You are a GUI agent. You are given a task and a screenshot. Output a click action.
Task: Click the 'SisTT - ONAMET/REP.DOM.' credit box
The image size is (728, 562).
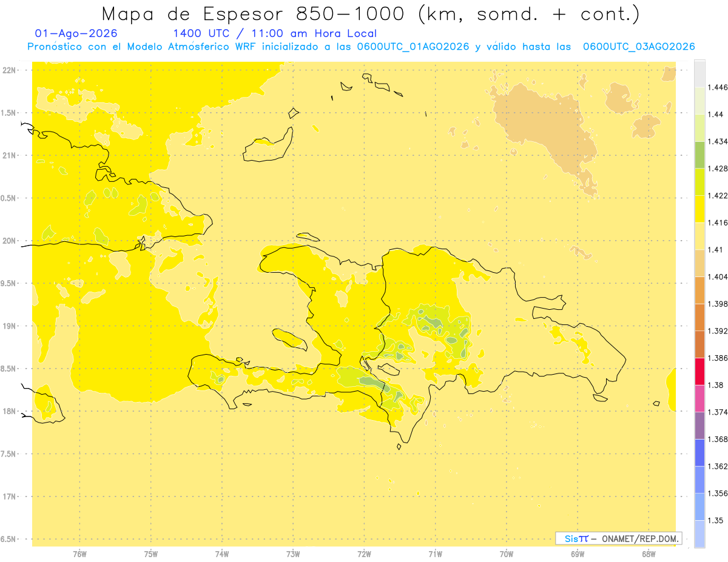(x=619, y=538)
